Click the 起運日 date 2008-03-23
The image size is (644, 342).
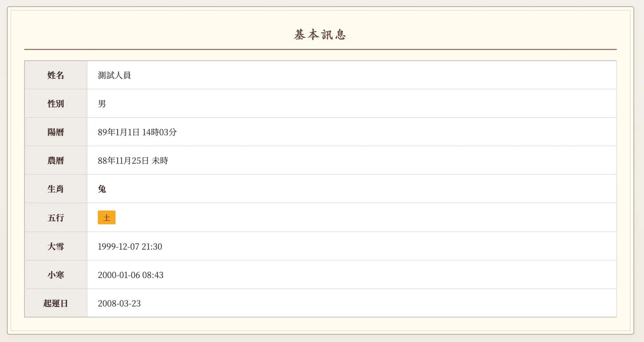click(119, 303)
